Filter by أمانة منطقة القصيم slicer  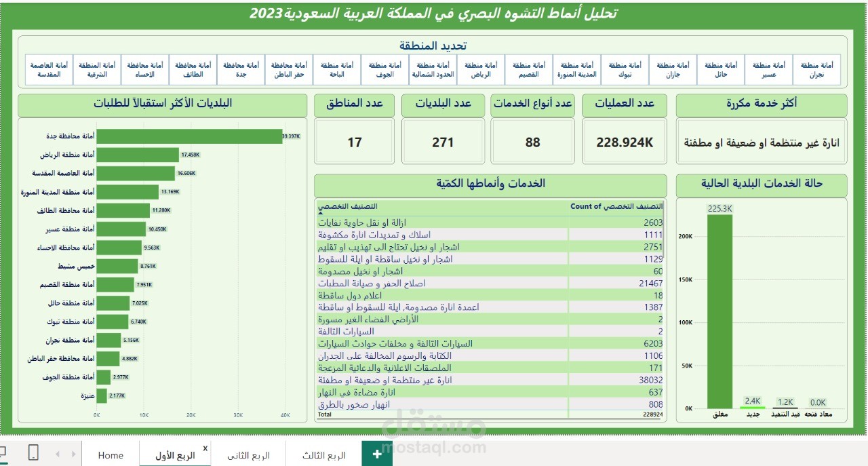pyautogui.click(x=529, y=70)
